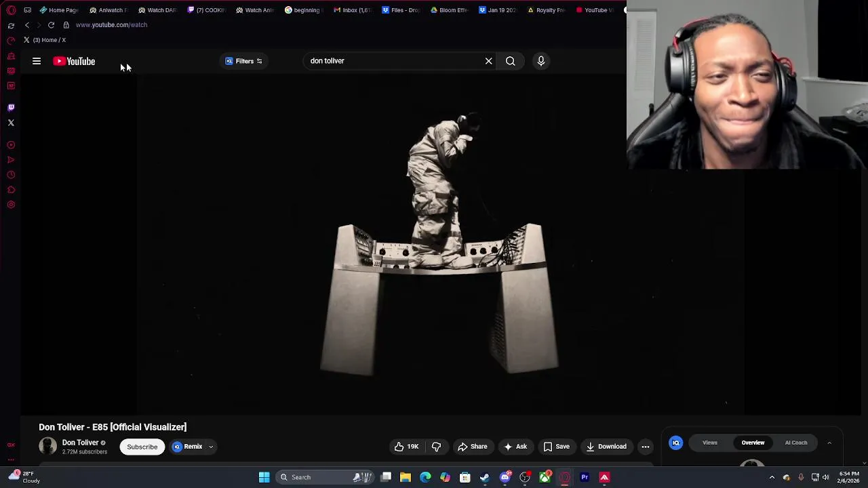Open Don Toliver channel avatar
Viewport: 868px width, 488px height.
(48, 446)
